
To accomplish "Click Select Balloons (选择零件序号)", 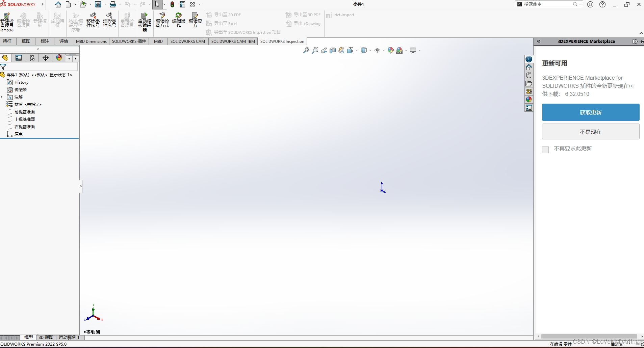I will pos(109,20).
